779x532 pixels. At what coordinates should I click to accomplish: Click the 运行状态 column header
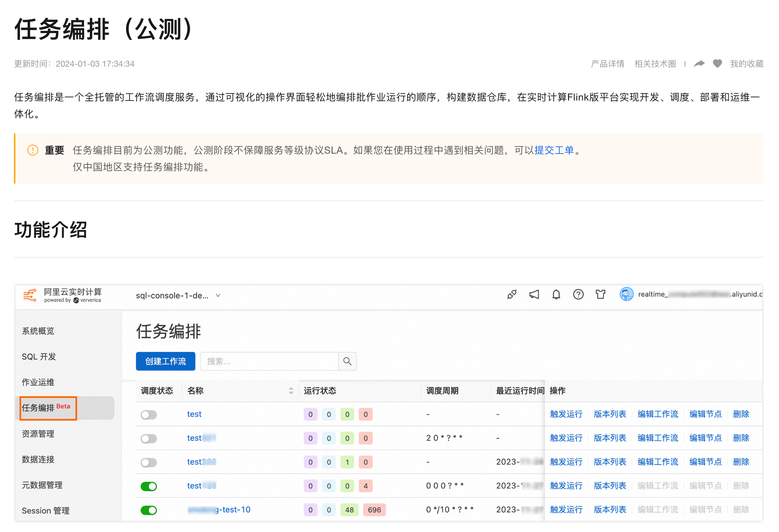click(320, 391)
